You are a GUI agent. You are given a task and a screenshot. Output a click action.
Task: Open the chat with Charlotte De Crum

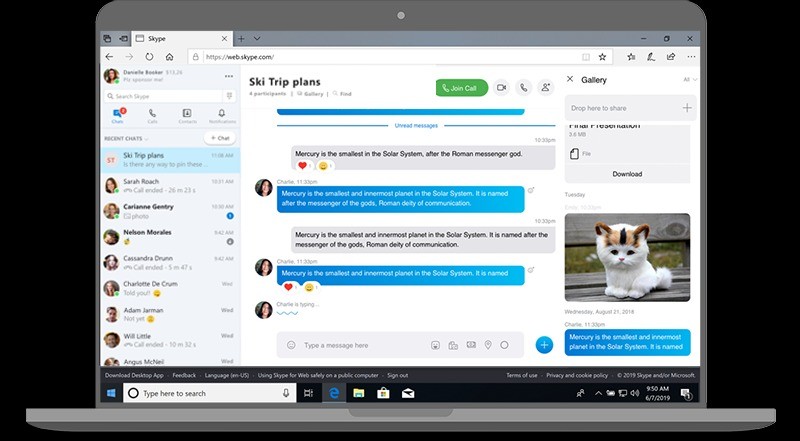coord(170,288)
